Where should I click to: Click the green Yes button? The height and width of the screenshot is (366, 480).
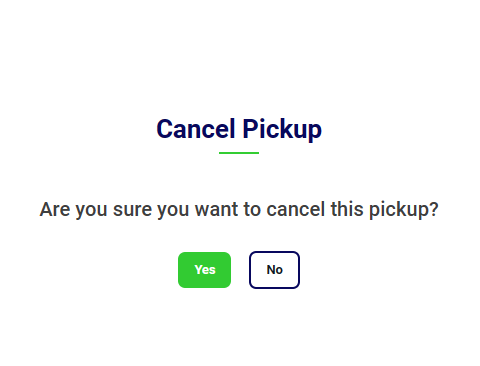click(x=204, y=270)
